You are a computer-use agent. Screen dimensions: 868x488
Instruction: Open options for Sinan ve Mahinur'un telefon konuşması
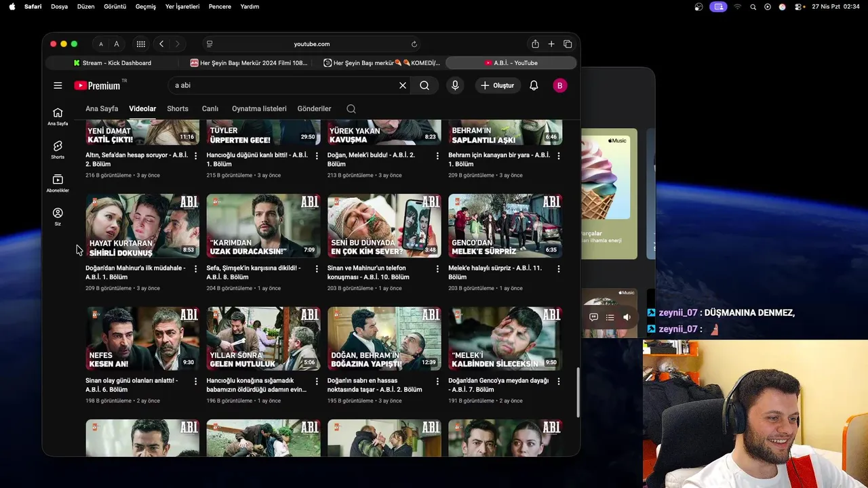click(437, 269)
